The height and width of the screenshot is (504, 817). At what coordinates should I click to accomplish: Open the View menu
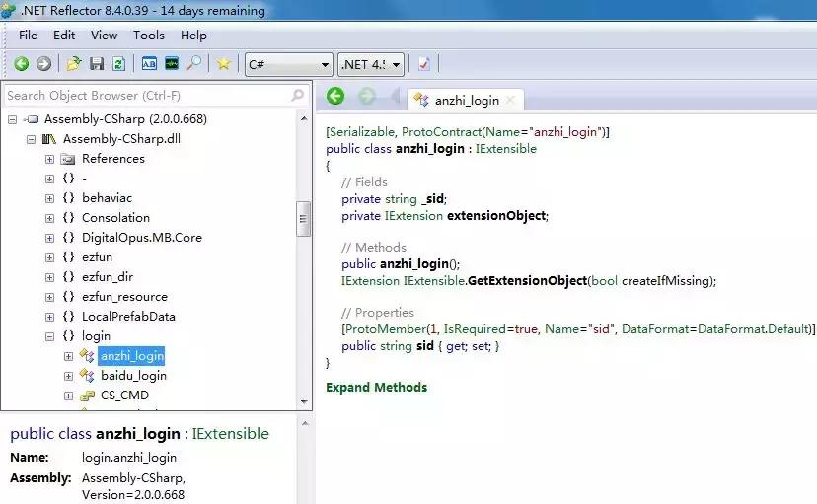pos(104,36)
